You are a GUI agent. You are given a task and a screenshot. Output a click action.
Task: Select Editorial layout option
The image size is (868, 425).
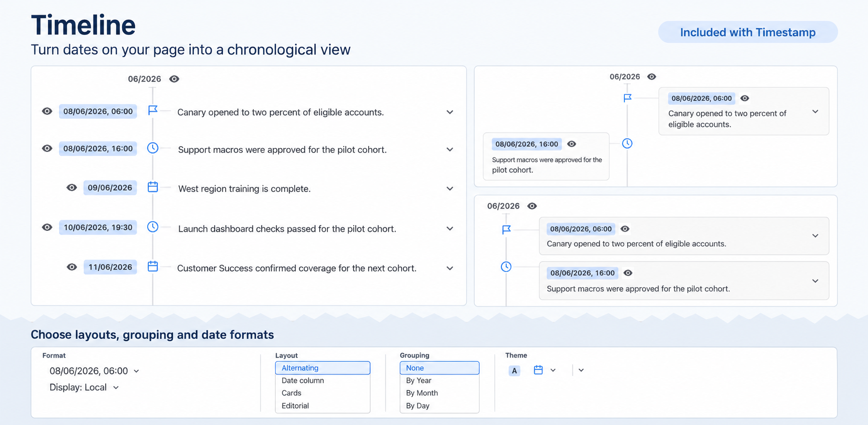[x=323, y=406]
